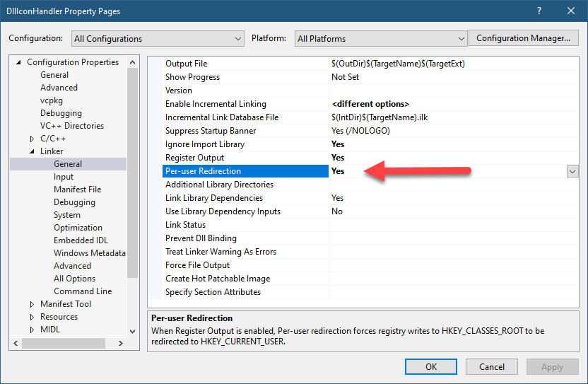Collapse the Configuration Properties tree node

coord(18,62)
